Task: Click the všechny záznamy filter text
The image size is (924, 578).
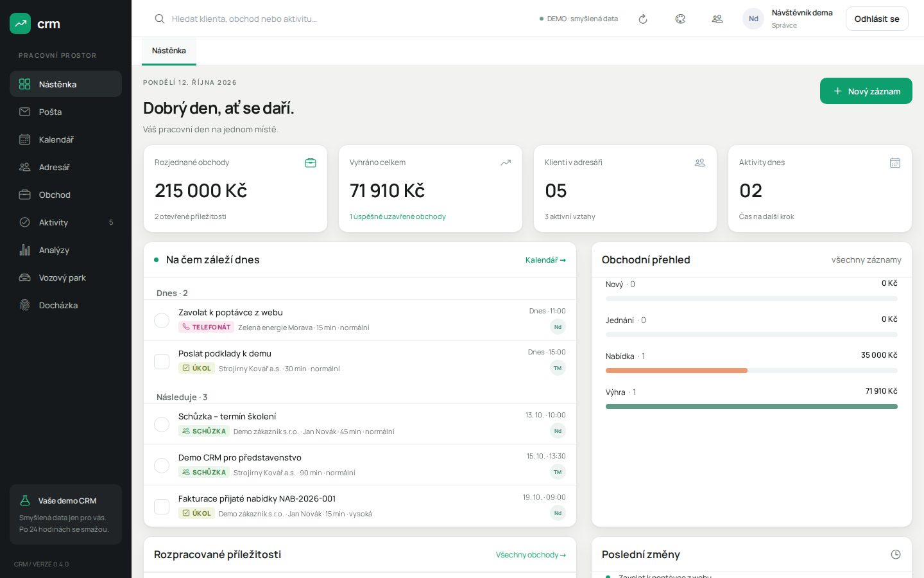Action: pyautogui.click(x=866, y=259)
